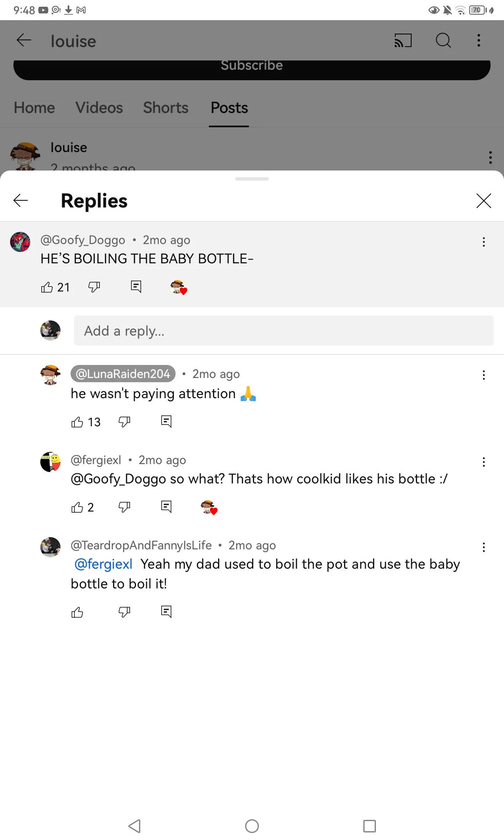Tap the cast to device icon

coord(403,41)
